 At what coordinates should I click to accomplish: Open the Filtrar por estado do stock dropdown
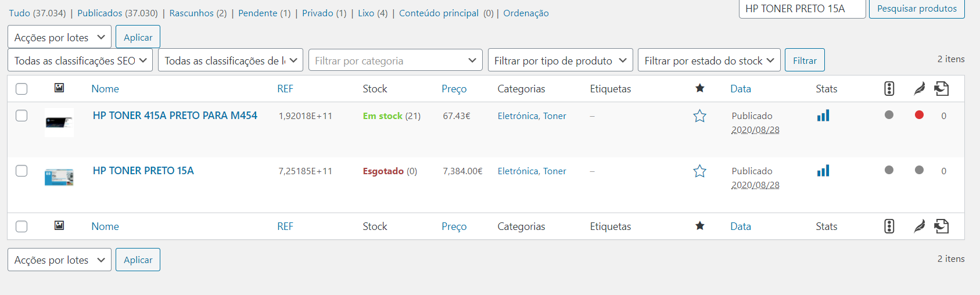coord(709,60)
